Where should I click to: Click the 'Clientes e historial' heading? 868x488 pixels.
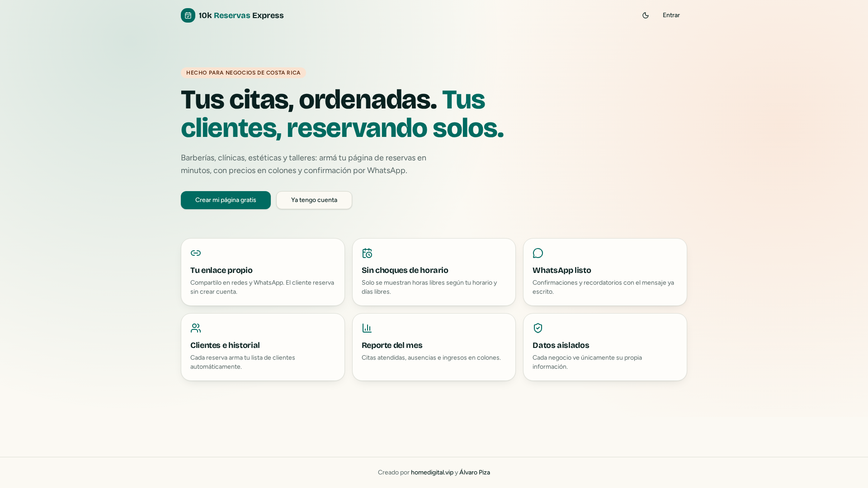click(225, 345)
